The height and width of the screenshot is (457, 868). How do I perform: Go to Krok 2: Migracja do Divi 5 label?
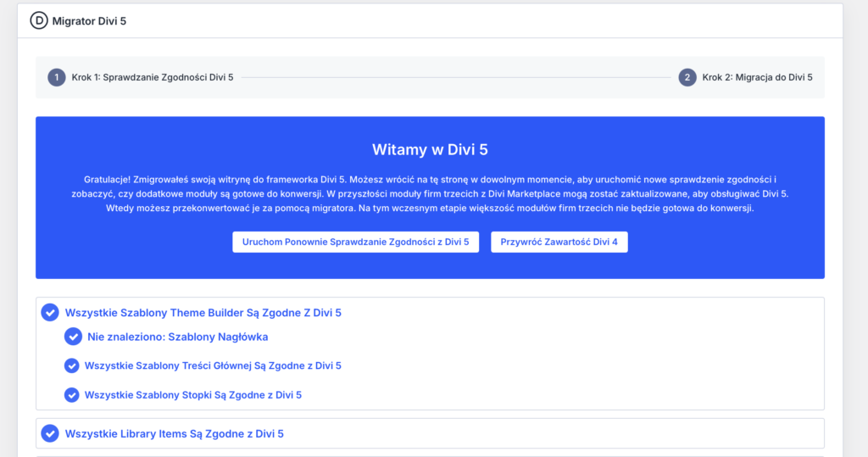(757, 77)
